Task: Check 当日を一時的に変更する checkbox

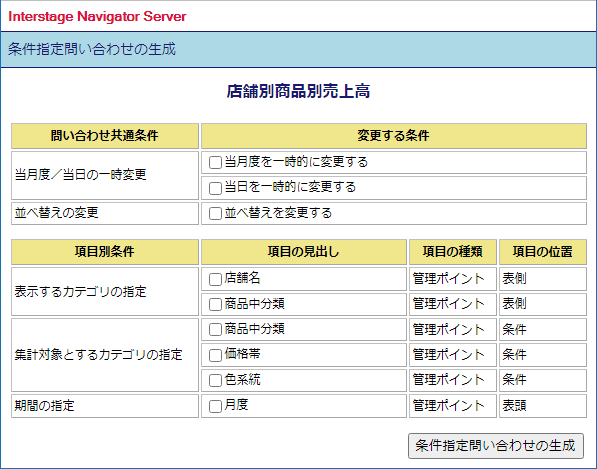Action: 215,188
